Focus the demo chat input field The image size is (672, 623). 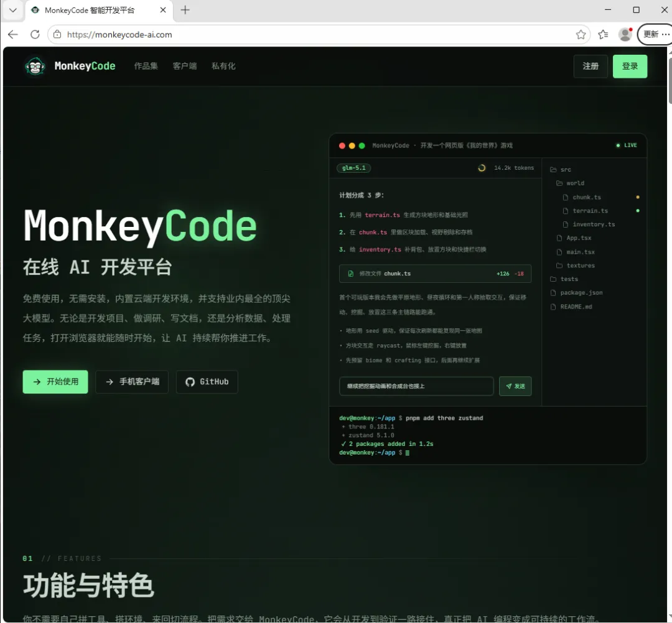[416, 386]
